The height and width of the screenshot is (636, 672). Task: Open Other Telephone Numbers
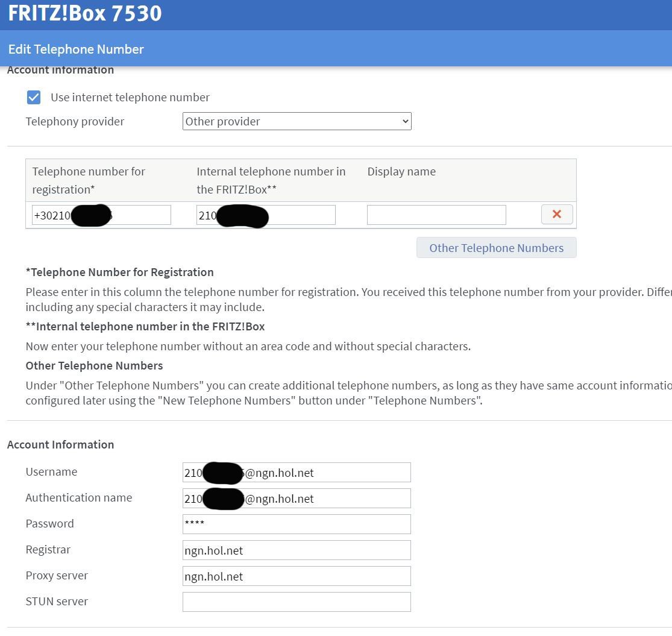pos(496,248)
